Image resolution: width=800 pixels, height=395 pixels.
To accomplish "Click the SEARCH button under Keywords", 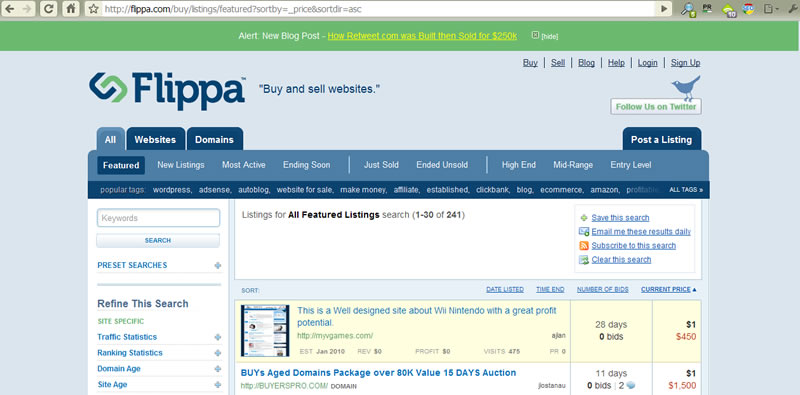I will point(158,240).
